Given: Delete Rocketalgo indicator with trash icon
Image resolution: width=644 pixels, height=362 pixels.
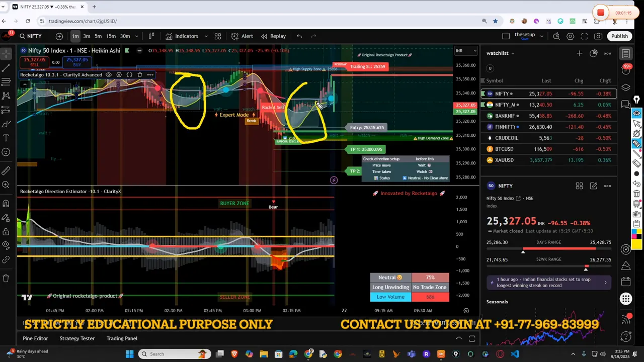Looking at the screenshot, I should pyautogui.click(x=140, y=75).
